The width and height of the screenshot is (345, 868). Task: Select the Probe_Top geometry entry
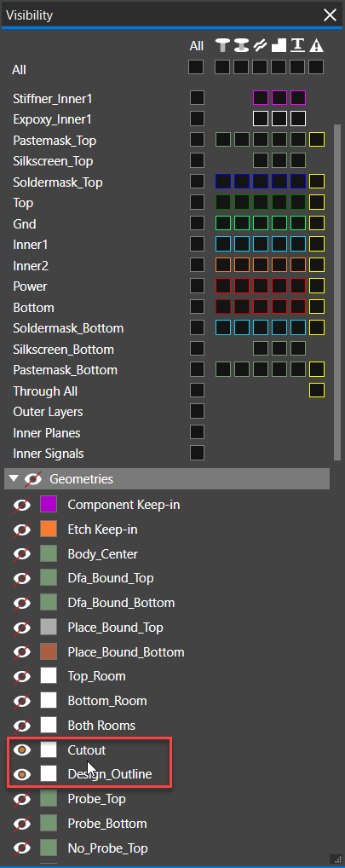pyautogui.click(x=97, y=799)
